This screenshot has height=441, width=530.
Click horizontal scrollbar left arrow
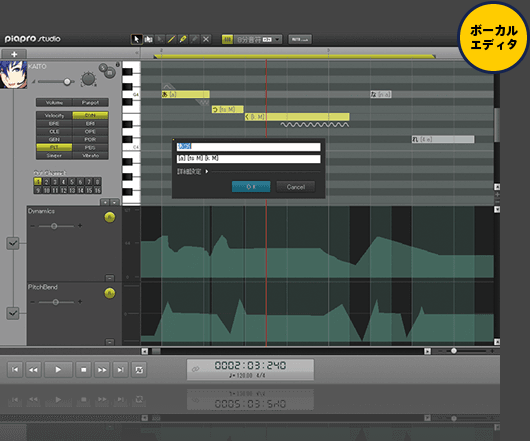point(145,351)
